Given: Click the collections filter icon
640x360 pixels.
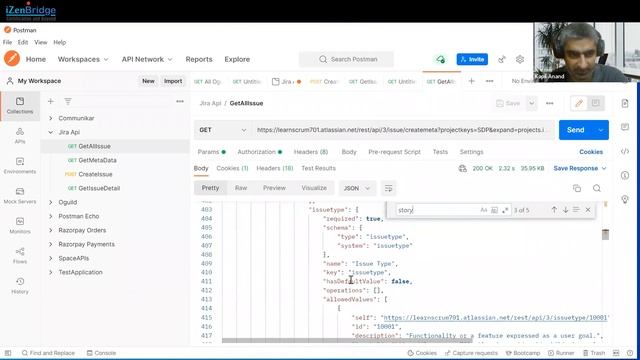Looking at the screenshot, I should coord(68,101).
